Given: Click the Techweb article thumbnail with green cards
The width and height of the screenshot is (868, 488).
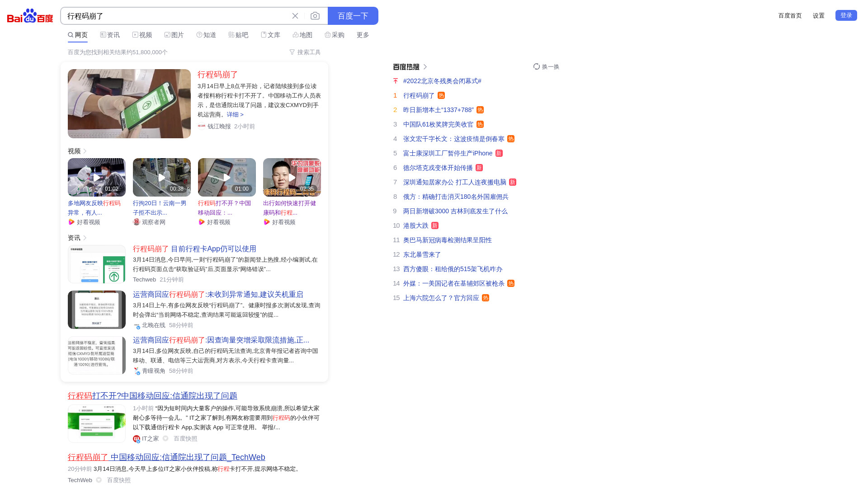Looking at the screenshot, I should pyautogui.click(x=97, y=264).
